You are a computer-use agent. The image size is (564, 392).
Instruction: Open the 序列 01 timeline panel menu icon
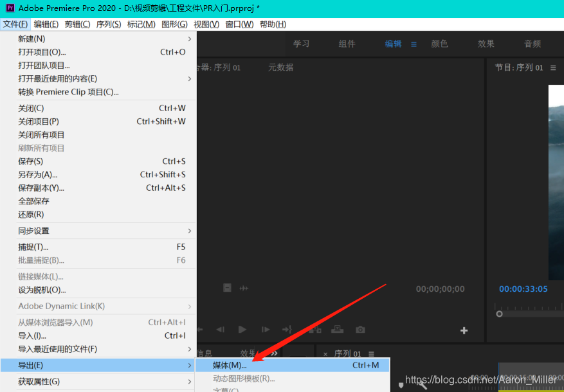[371, 354]
